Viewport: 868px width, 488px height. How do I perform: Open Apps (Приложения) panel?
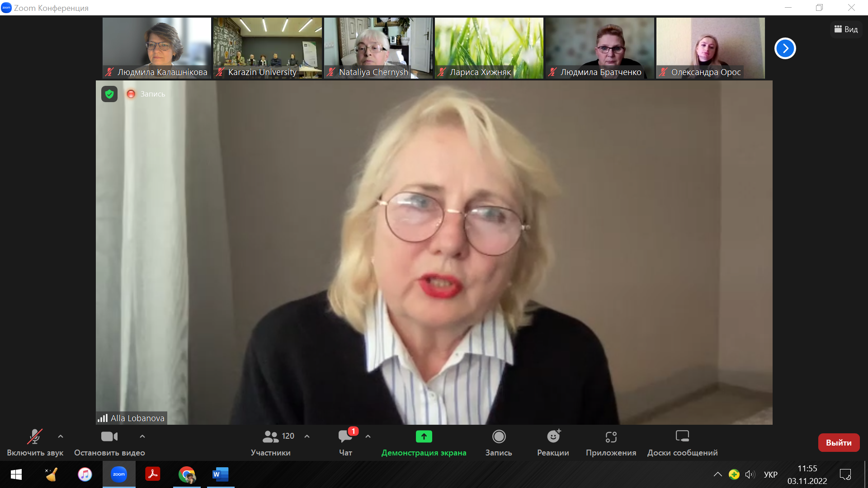pos(611,436)
